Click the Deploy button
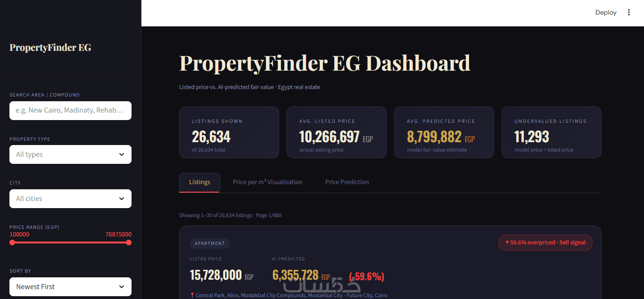 tap(606, 13)
